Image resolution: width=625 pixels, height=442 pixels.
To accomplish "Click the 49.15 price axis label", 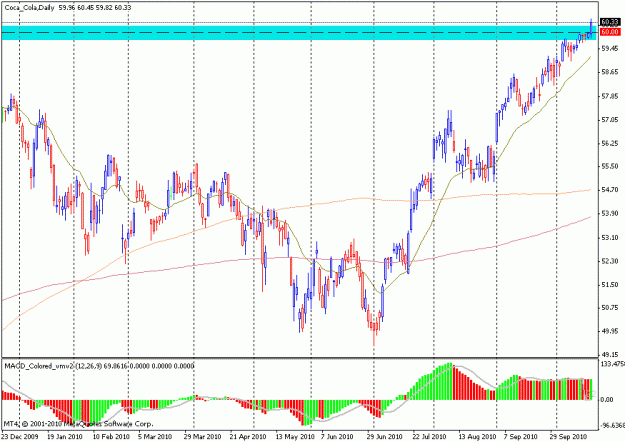I will pos(610,354).
